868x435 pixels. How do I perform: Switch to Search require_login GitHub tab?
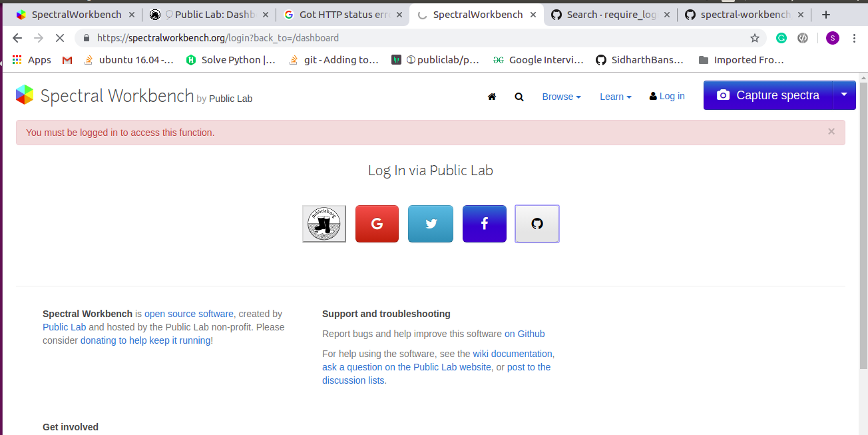[610, 15]
